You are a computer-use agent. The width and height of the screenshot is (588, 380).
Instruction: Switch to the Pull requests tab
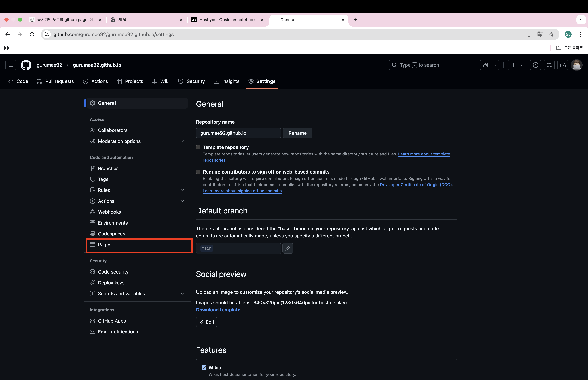[55, 81]
